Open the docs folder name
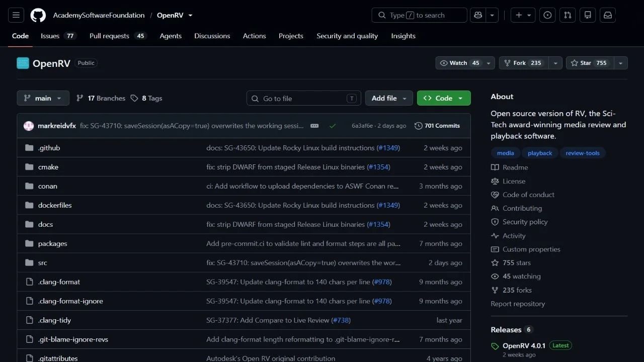This screenshot has width=644, height=362. [45, 224]
